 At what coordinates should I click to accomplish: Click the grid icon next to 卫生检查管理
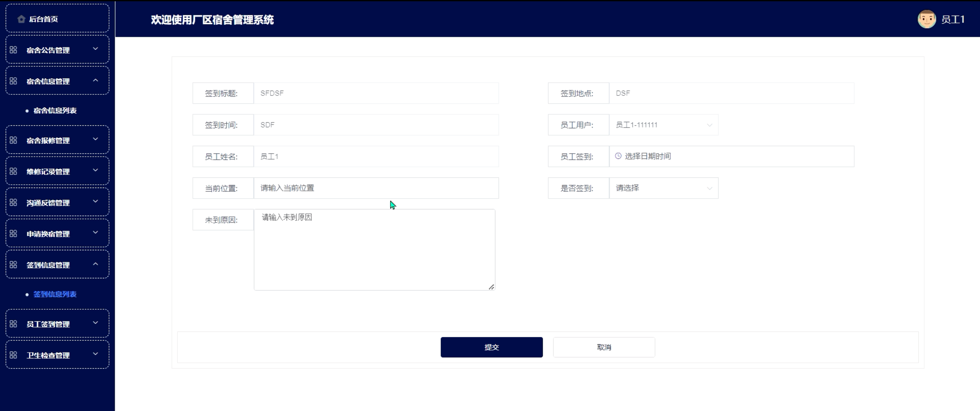(x=13, y=355)
